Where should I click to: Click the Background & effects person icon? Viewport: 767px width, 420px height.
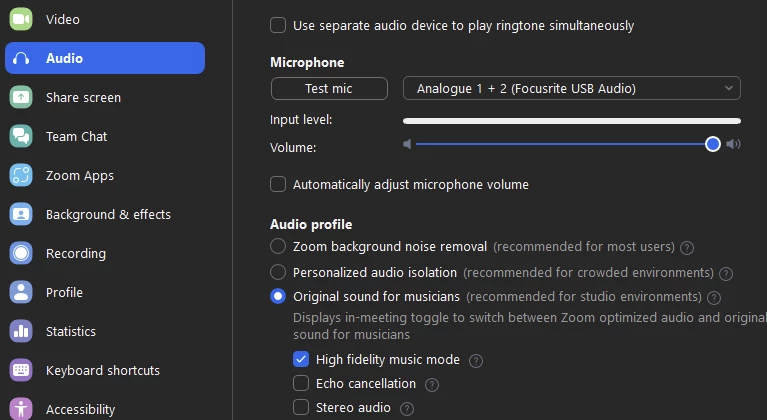[21, 214]
